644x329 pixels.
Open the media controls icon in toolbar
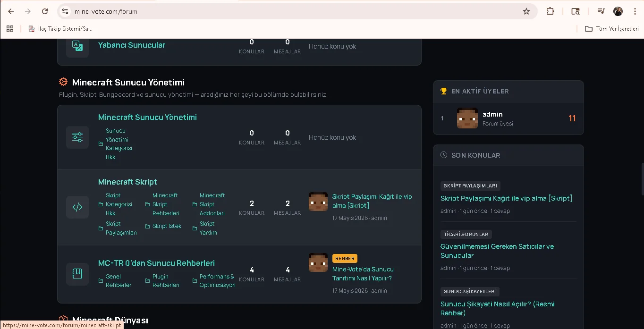pos(601,11)
